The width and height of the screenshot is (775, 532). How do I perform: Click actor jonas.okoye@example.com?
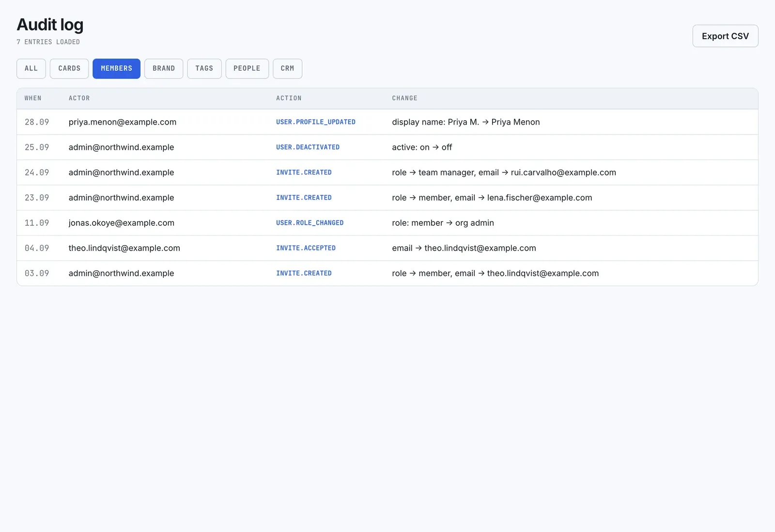click(122, 223)
